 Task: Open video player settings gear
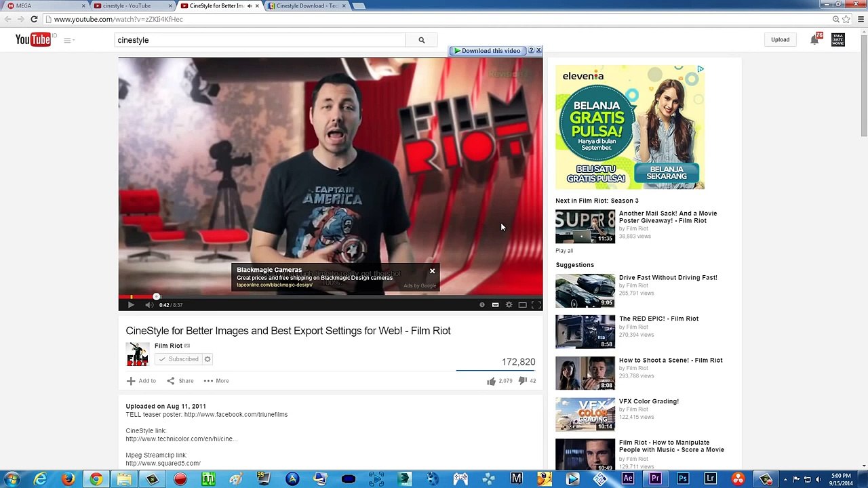click(x=509, y=305)
